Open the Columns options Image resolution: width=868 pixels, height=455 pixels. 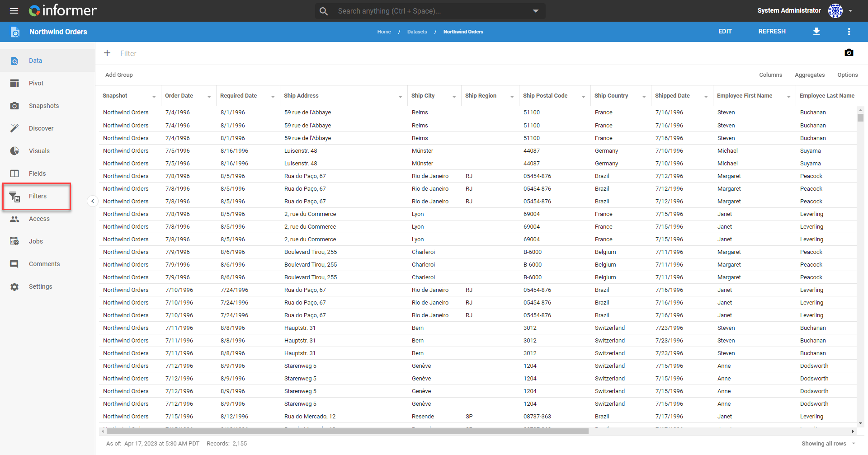pyautogui.click(x=770, y=75)
